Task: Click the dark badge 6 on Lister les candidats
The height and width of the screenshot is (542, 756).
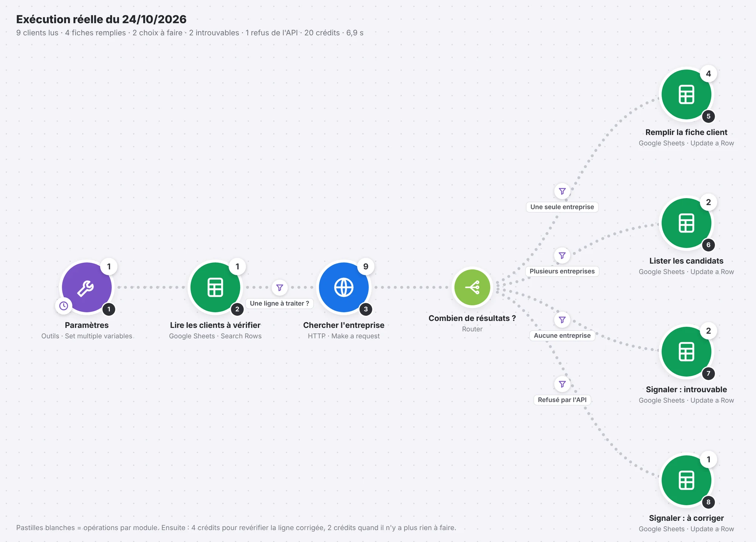Action: pyautogui.click(x=708, y=245)
